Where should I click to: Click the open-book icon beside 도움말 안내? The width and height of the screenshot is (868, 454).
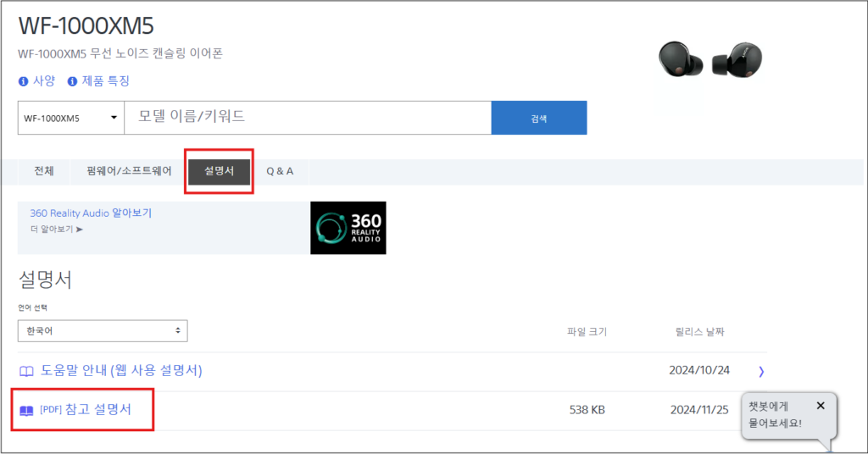pyautogui.click(x=26, y=371)
